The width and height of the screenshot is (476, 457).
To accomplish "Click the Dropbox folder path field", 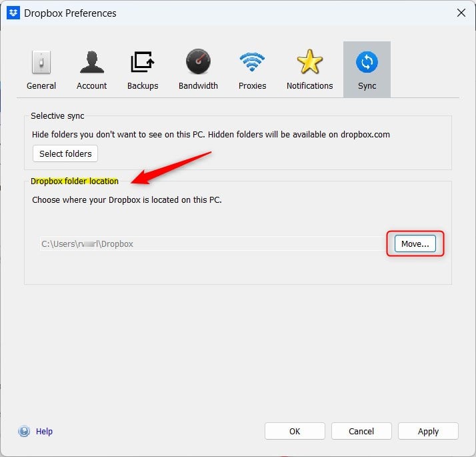I will [213, 244].
